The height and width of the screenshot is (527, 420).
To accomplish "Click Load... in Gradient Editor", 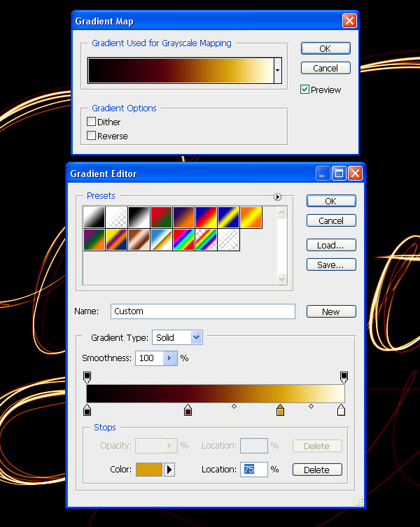I will [331, 245].
